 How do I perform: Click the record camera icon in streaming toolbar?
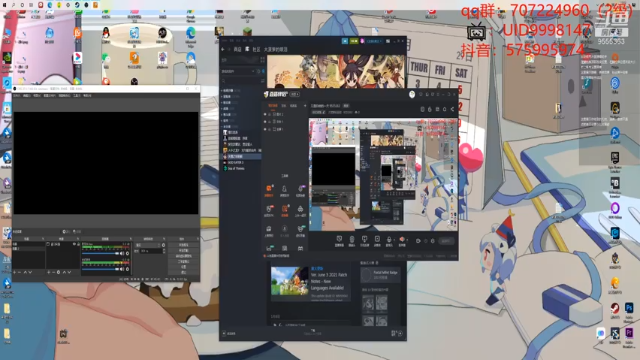click(418, 241)
